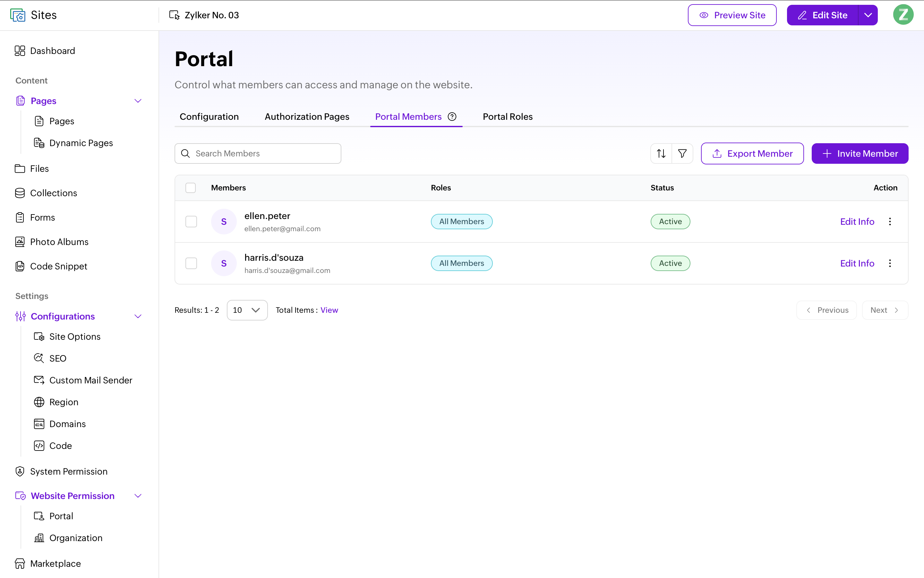Open the results-per-page dropdown showing 10
Screen dimensions: 924x578
click(x=247, y=310)
